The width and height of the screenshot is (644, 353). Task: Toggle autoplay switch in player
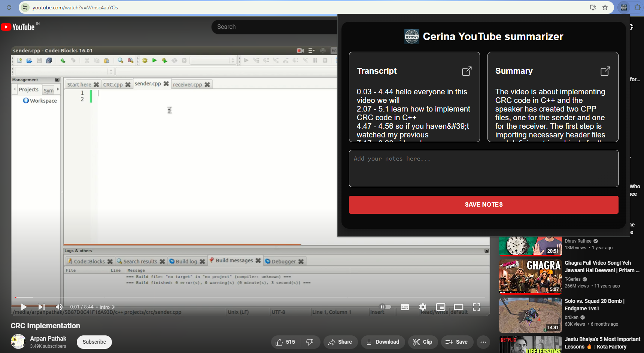point(385,307)
